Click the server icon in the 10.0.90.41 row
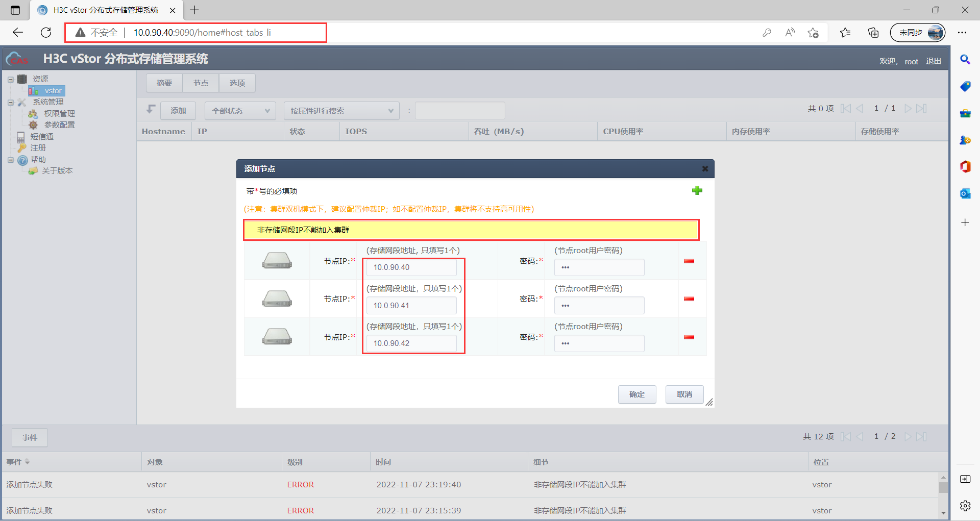Image resolution: width=980 pixels, height=521 pixels. pyautogui.click(x=277, y=299)
